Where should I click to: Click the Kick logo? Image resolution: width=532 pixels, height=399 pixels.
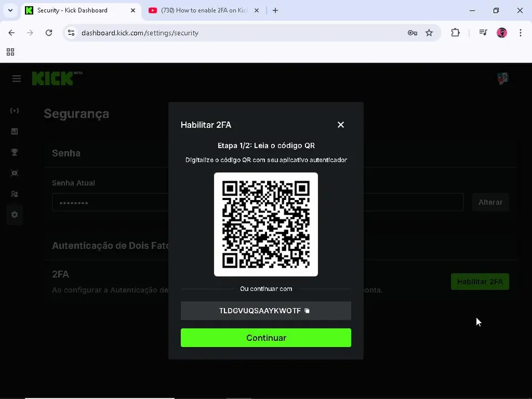[53, 78]
